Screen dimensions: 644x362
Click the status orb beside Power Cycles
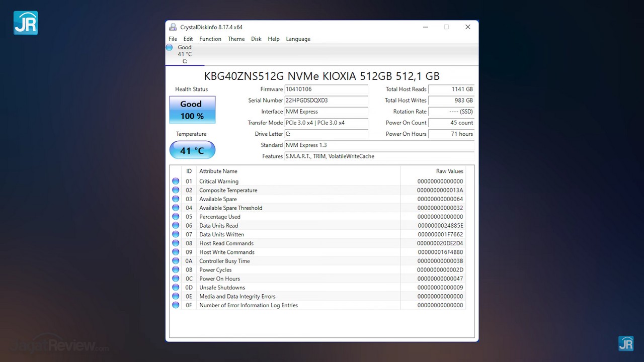pyautogui.click(x=176, y=270)
